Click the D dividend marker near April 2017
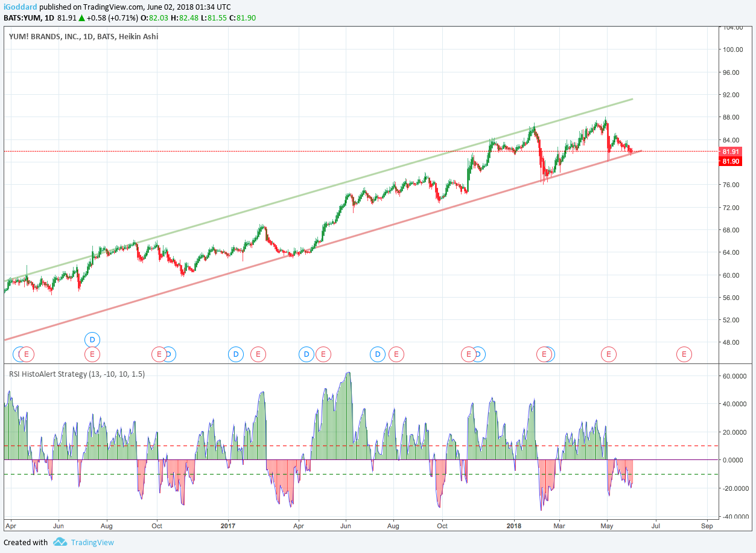This screenshot has height=553, width=756. tap(307, 354)
